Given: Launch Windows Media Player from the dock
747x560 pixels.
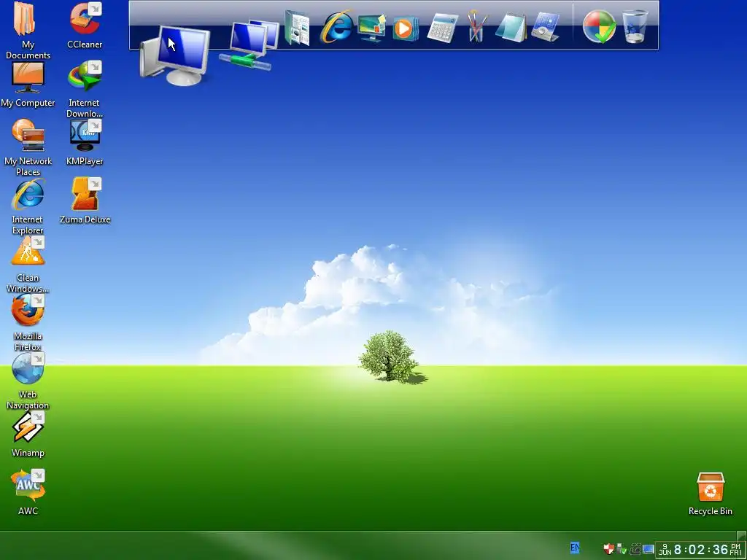Looking at the screenshot, I should [x=406, y=28].
